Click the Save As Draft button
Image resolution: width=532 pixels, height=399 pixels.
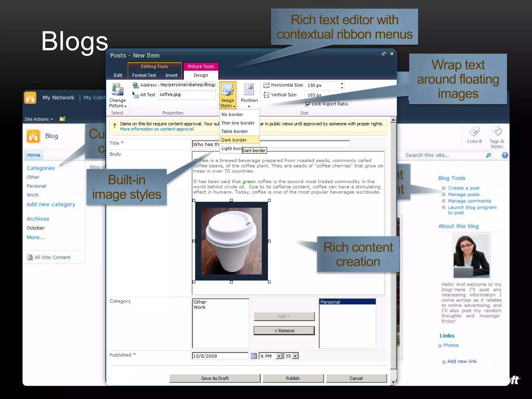click(215, 378)
